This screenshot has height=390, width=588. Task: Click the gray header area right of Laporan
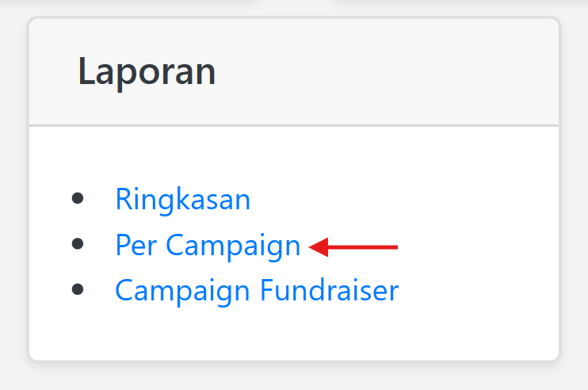396,72
